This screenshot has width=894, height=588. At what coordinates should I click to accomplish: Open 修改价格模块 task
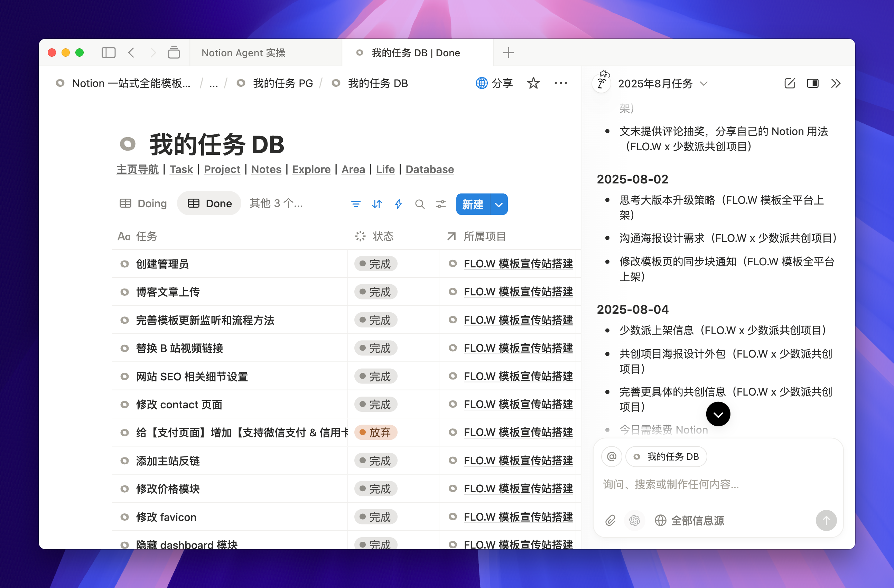click(168, 489)
